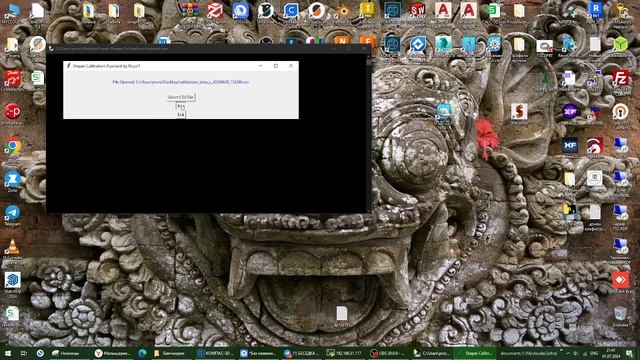The height and width of the screenshot is (360, 640).
Task: Show hidden system tray icons
Action: [568, 353]
